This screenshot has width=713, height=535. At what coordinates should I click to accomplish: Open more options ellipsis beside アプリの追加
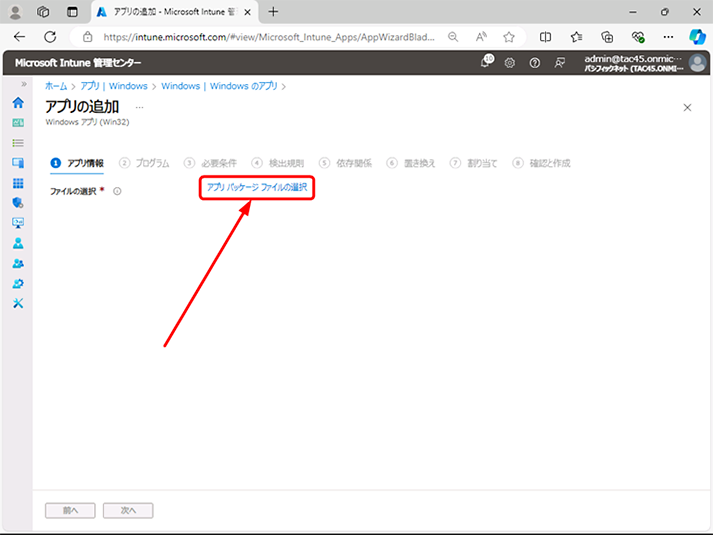[140, 108]
